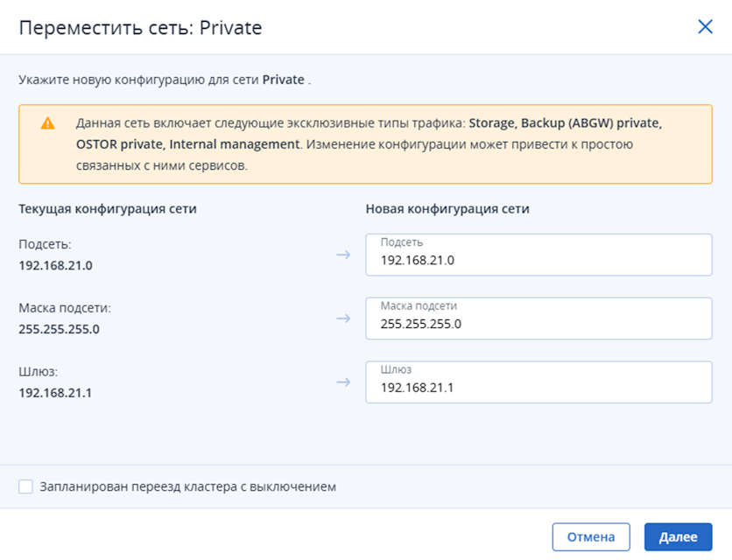This screenshot has width=732, height=560.
Task: Select current subnet value 192.168.21.0 text
Action: tap(55, 265)
